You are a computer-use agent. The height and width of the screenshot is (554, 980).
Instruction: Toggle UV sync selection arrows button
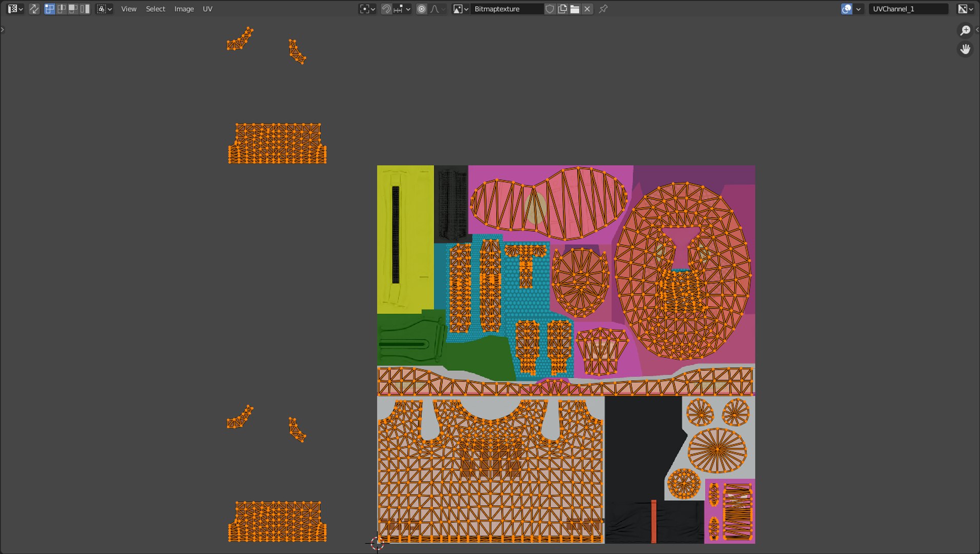pyautogui.click(x=34, y=9)
